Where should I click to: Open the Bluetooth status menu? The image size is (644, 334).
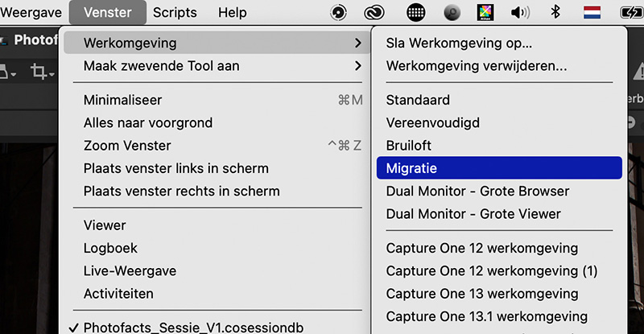click(555, 12)
